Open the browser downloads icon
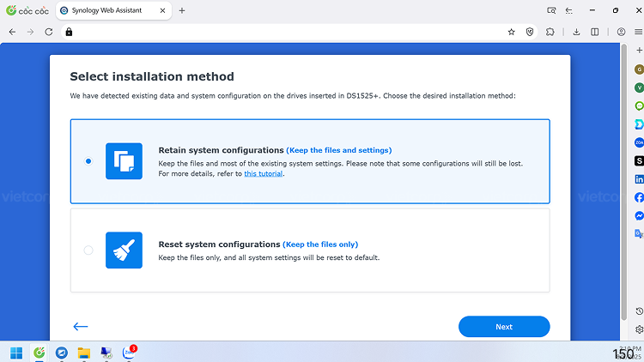644x362 pixels. [x=575, y=32]
